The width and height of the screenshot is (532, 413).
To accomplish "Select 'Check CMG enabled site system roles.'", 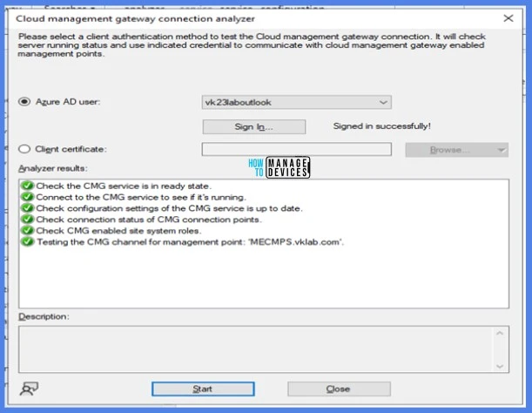I will coord(118,231).
